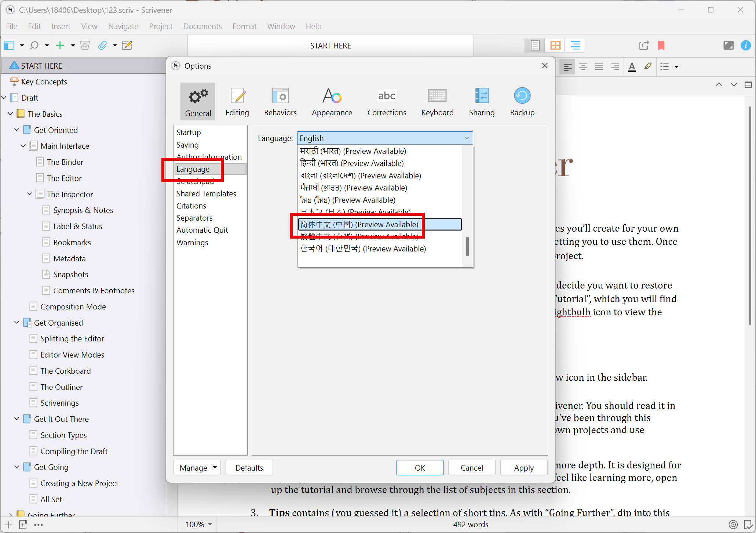Toggle center text alignment
Image resolution: width=756 pixels, height=533 pixels.
pyautogui.click(x=583, y=67)
